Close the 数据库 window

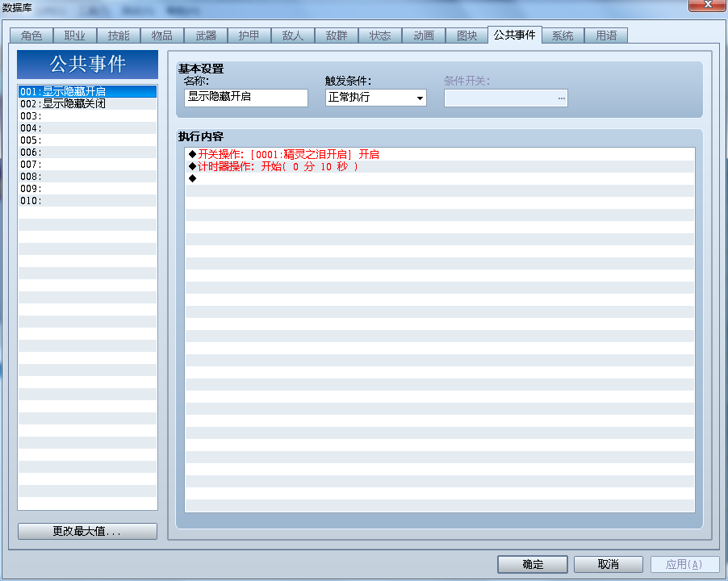pos(708,5)
